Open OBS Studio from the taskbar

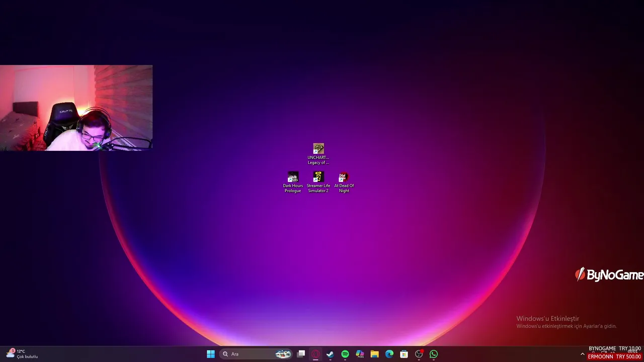[x=419, y=354]
